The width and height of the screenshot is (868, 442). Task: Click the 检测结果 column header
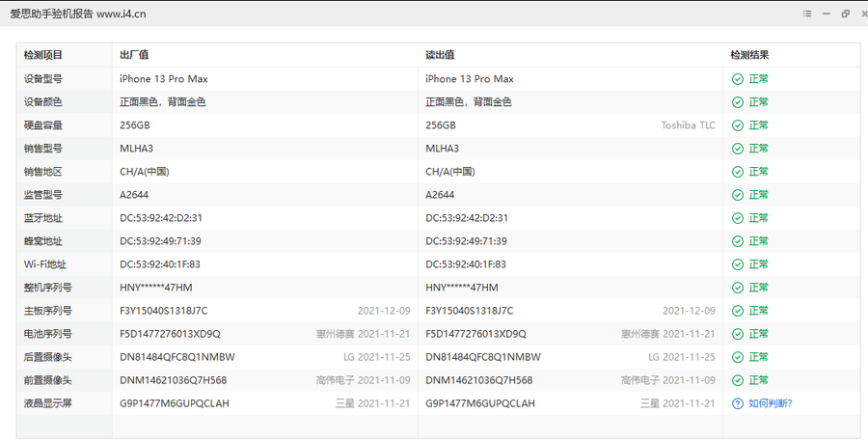pyautogui.click(x=749, y=55)
